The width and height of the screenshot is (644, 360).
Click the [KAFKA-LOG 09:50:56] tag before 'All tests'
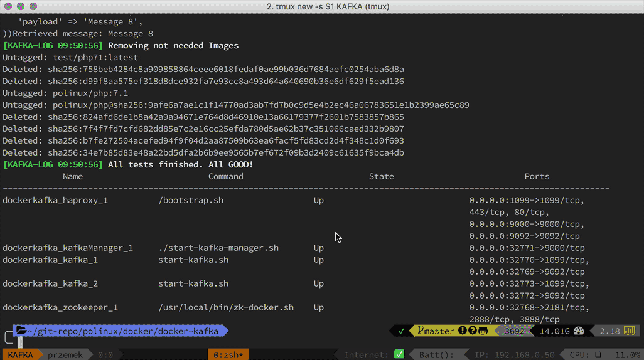pos(53,164)
